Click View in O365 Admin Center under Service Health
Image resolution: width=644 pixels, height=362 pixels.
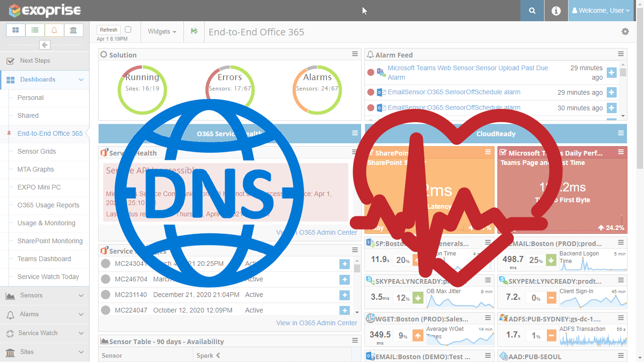coord(317,232)
